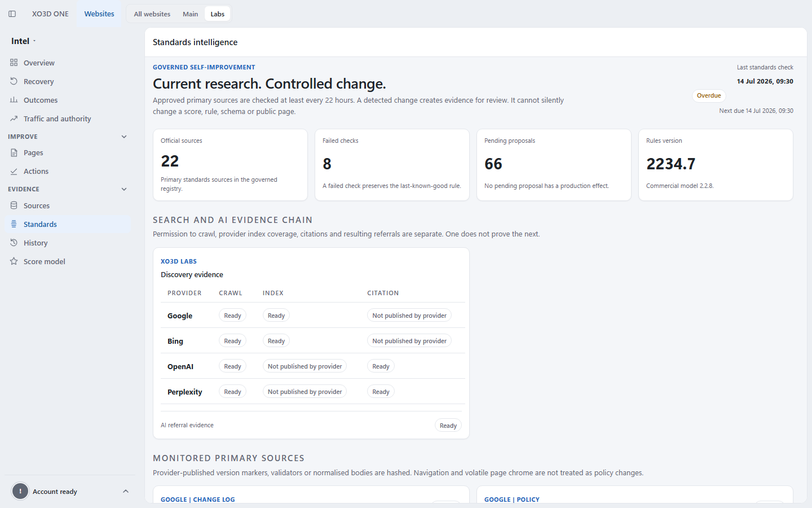The width and height of the screenshot is (812, 508).
Task: Navigate to Pages under Improve
Action: coord(68,152)
